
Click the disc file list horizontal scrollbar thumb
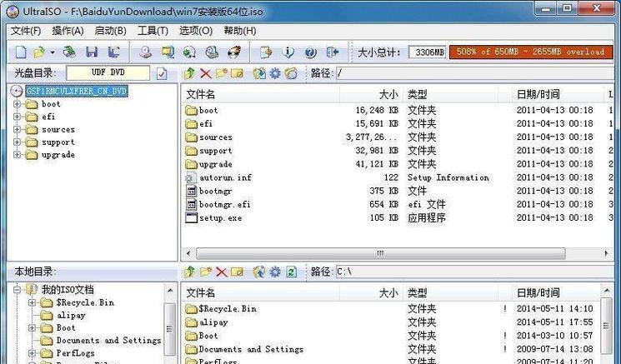[x=381, y=253]
